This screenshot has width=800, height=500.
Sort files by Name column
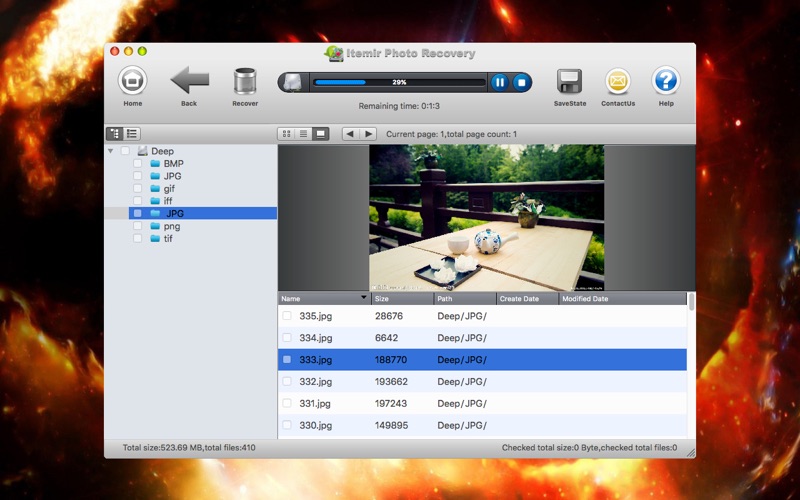[x=324, y=298]
